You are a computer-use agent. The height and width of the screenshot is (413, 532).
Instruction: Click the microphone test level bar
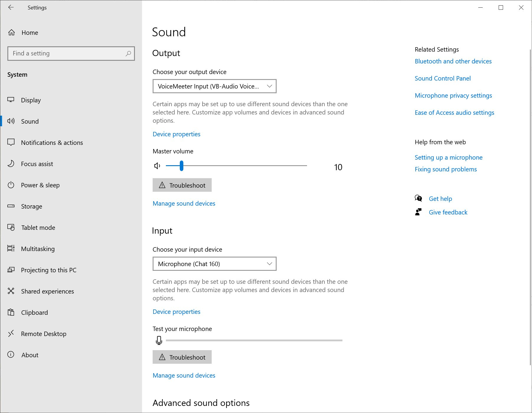[254, 340]
